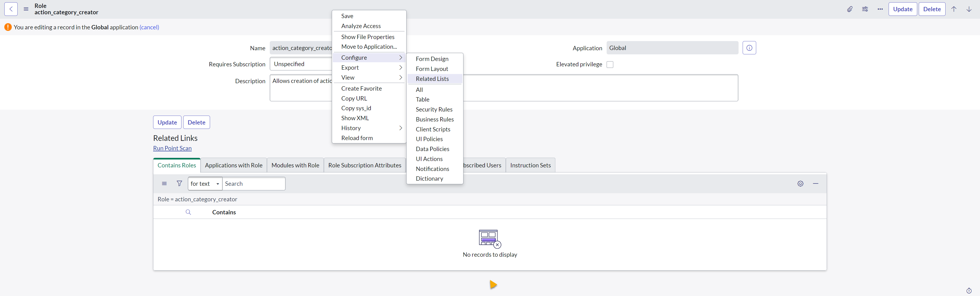Screen dimensions: 980x296
Task: Click the Run Point Scan link
Action: 172,148
